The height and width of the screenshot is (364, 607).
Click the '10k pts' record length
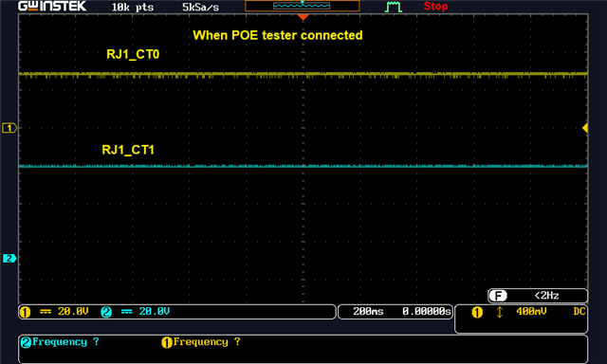click(x=133, y=7)
